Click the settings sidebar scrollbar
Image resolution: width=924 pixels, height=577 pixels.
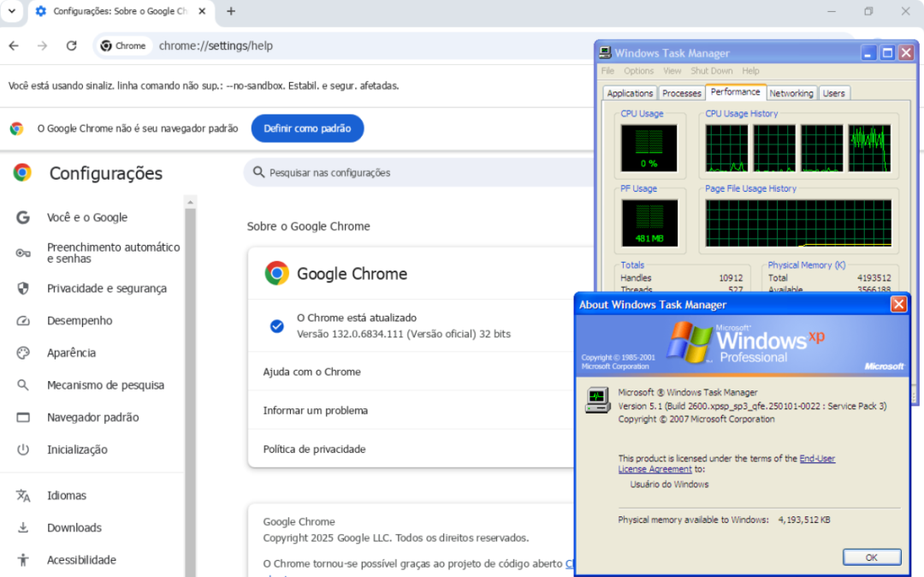coord(191,385)
